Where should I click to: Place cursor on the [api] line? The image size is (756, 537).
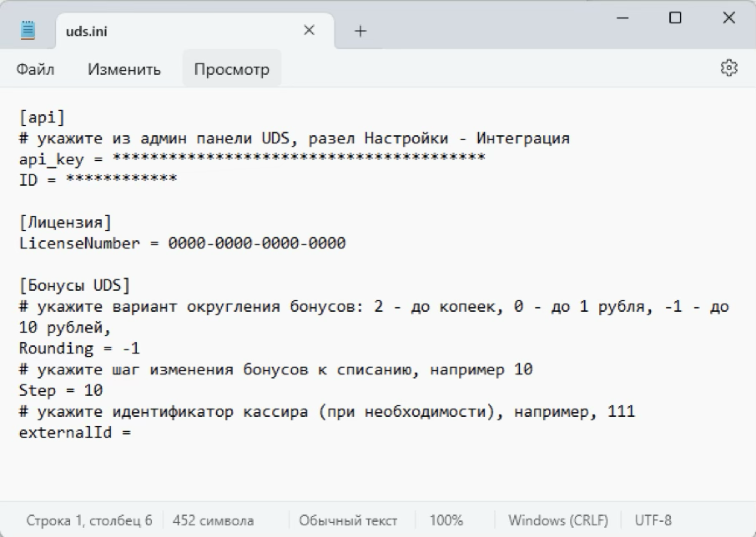point(42,117)
